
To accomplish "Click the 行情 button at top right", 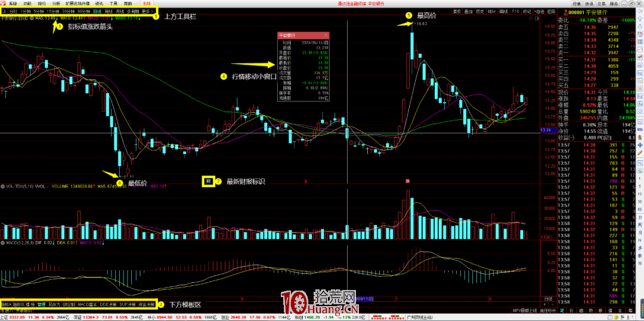I will [x=577, y=4].
